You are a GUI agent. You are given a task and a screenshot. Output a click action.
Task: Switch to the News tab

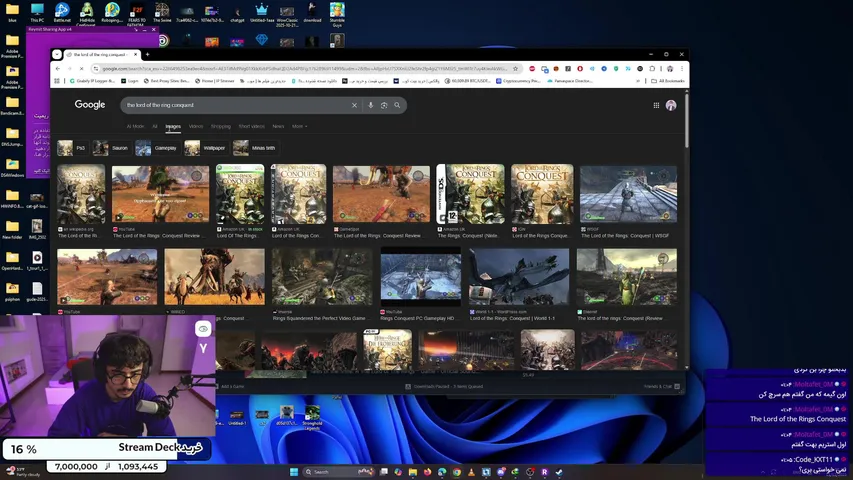[278, 126]
